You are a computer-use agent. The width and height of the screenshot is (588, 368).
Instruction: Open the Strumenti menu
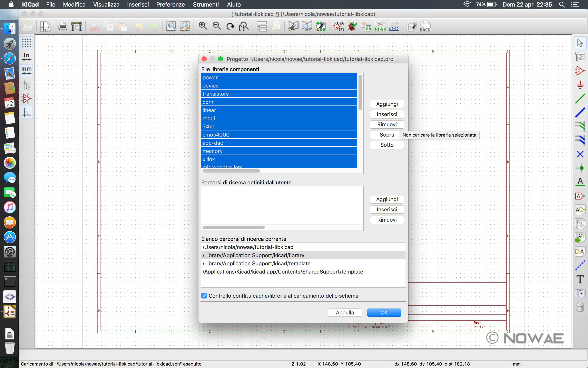tap(206, 4)
